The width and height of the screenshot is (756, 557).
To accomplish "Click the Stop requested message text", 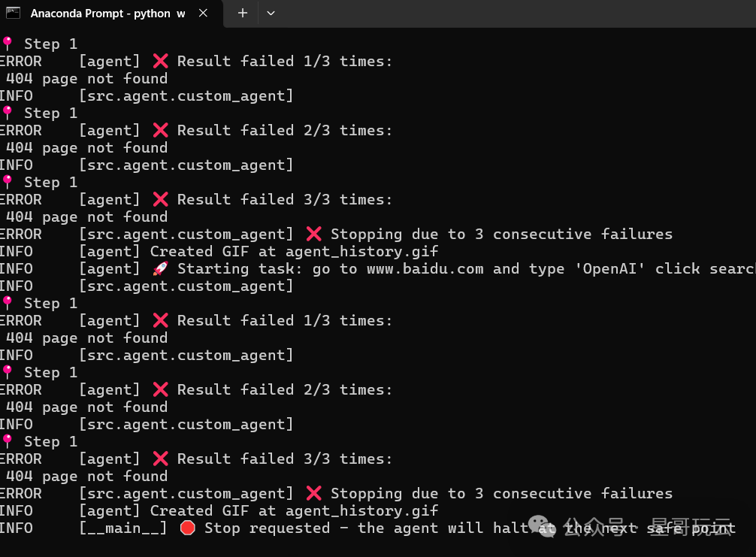I will click(x=470, y=528).
